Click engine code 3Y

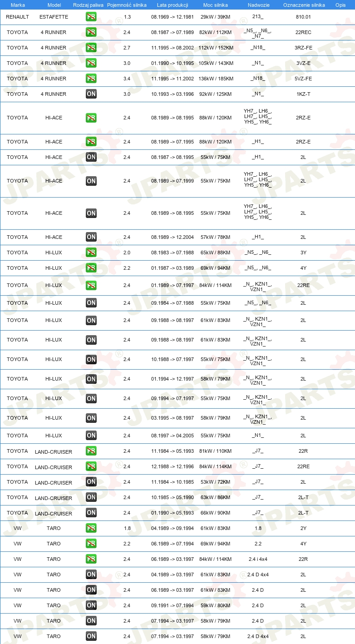pyautogui.click(x=303, y=253)
